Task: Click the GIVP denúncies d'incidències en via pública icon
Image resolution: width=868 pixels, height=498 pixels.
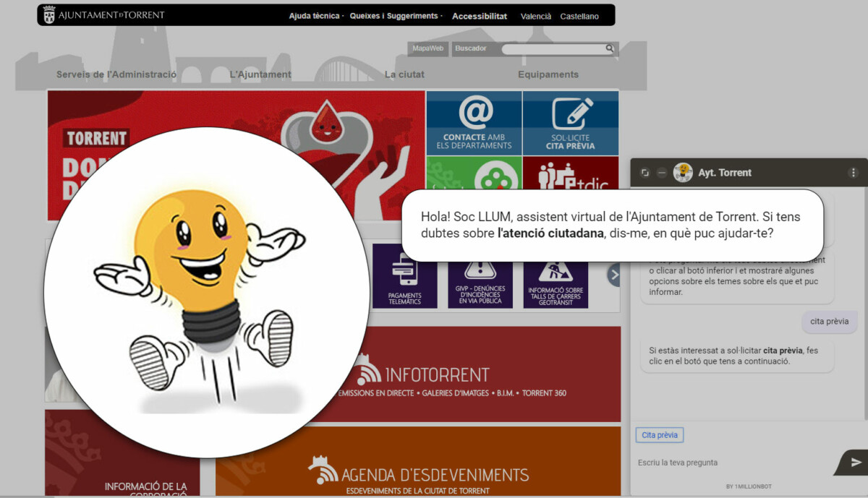Action: click(480, 280)
